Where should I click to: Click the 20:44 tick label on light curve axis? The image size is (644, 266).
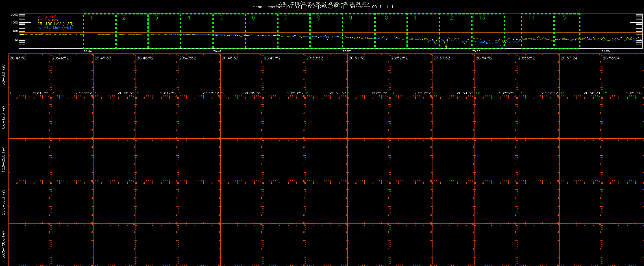tap(88, 52)
